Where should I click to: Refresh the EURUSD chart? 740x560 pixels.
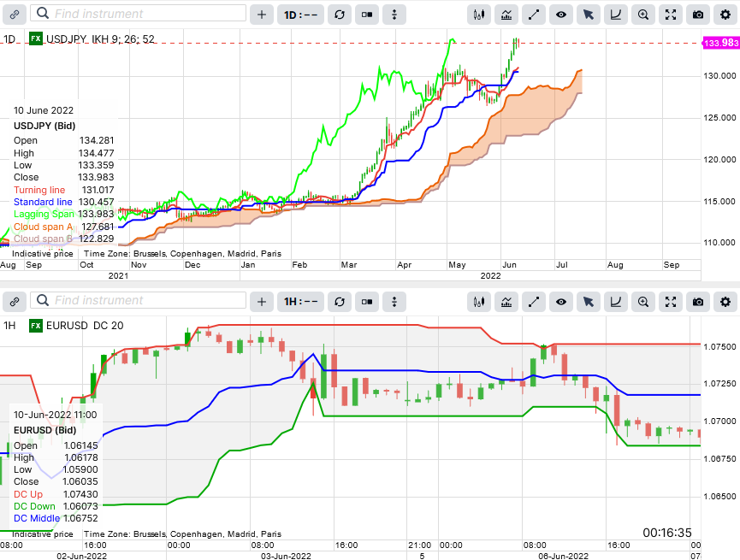[340, 302]
